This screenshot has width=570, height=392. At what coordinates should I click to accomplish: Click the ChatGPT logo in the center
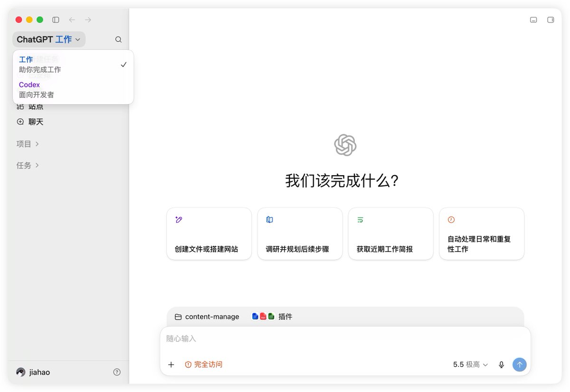coord(345,145)
